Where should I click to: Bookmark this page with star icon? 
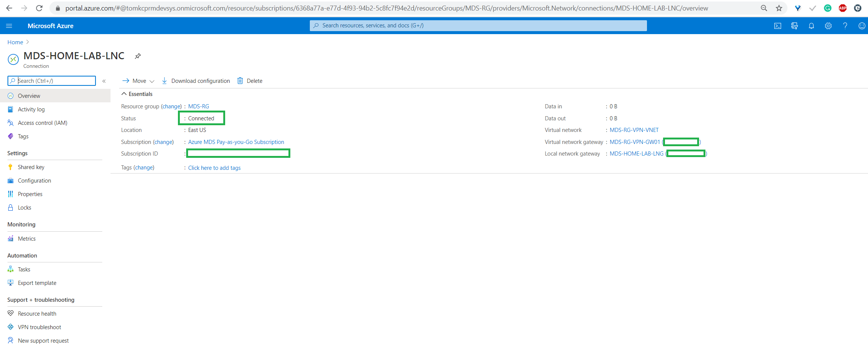779,8
